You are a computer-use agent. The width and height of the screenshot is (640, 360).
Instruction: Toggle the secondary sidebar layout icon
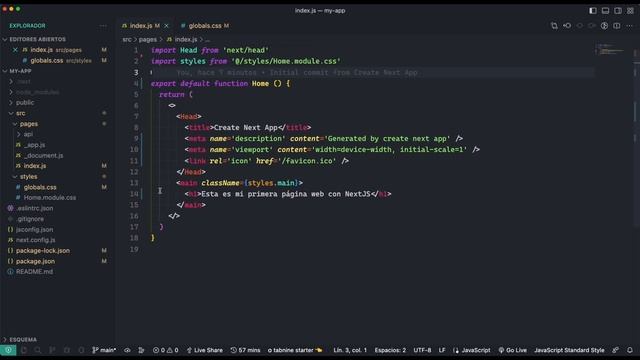pyautogui.click(x=618, y=11)
